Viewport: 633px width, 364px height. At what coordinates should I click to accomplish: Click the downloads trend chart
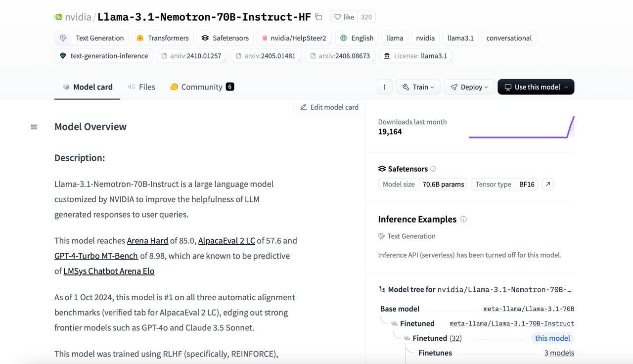(521, 128)
